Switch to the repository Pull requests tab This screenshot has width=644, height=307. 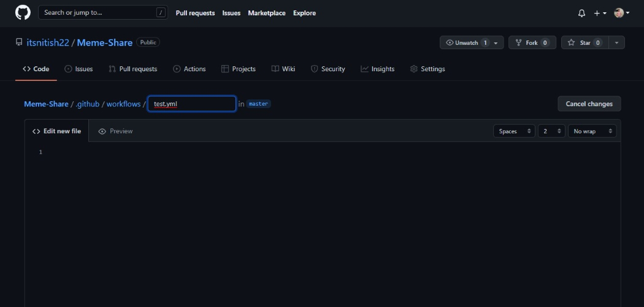132,69
